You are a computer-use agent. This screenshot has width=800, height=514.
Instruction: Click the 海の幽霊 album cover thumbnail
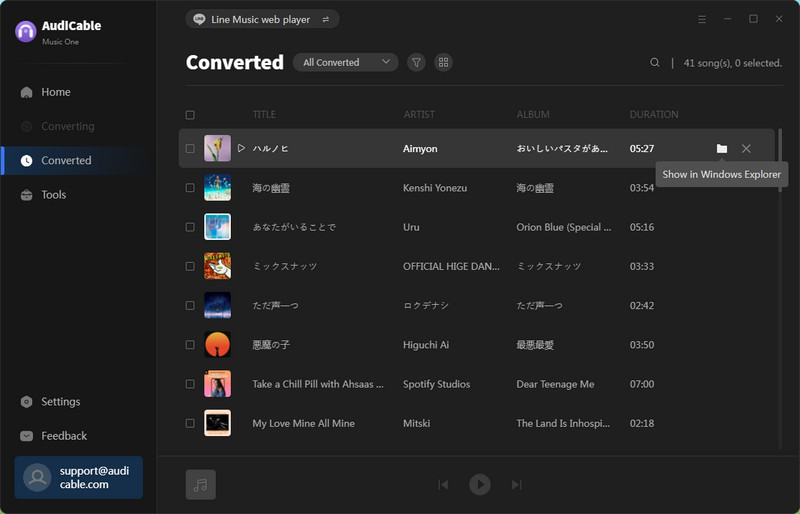coord(217,188)
